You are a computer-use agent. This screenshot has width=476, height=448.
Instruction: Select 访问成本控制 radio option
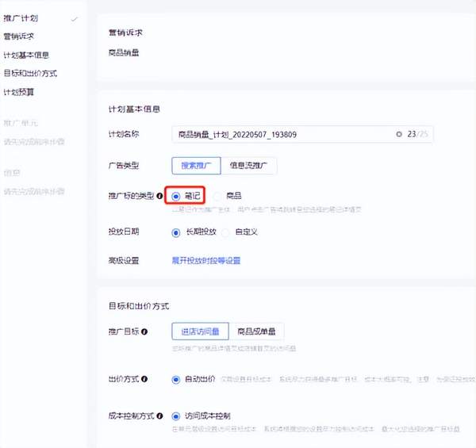click(176, 415)
